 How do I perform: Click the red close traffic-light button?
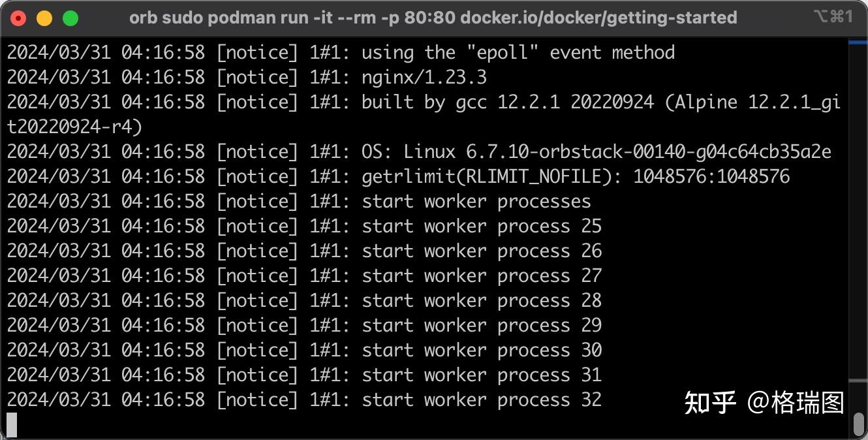[18, 17]
